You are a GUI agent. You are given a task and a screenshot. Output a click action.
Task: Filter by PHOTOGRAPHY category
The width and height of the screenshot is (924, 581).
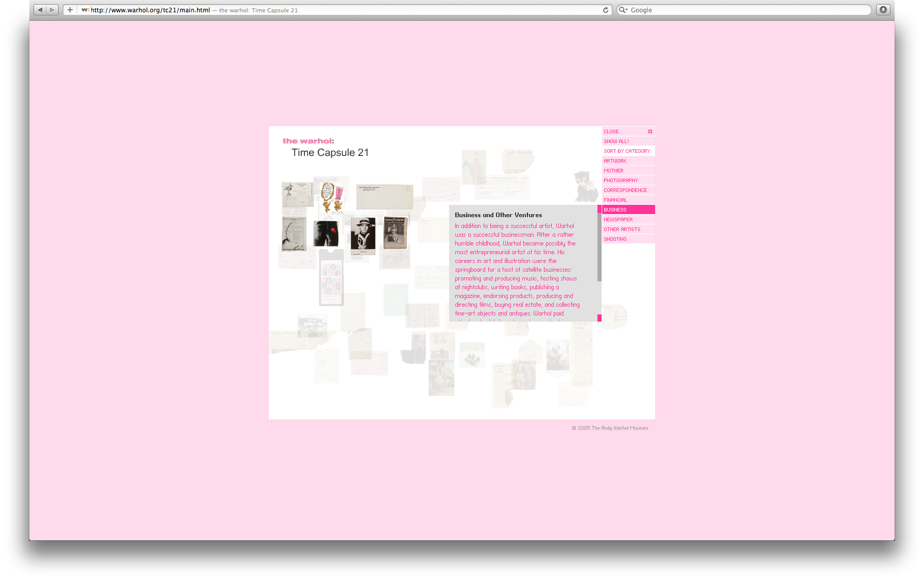pyautogui.click(x=621, y=181)
